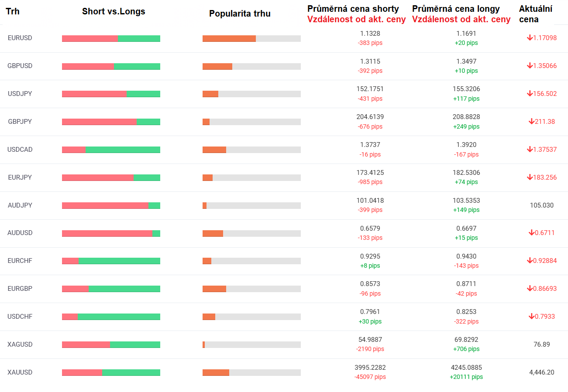Select the AUDJPY market name
The width and height of the screenshot is (568, 392).
[x=20, y=205]
